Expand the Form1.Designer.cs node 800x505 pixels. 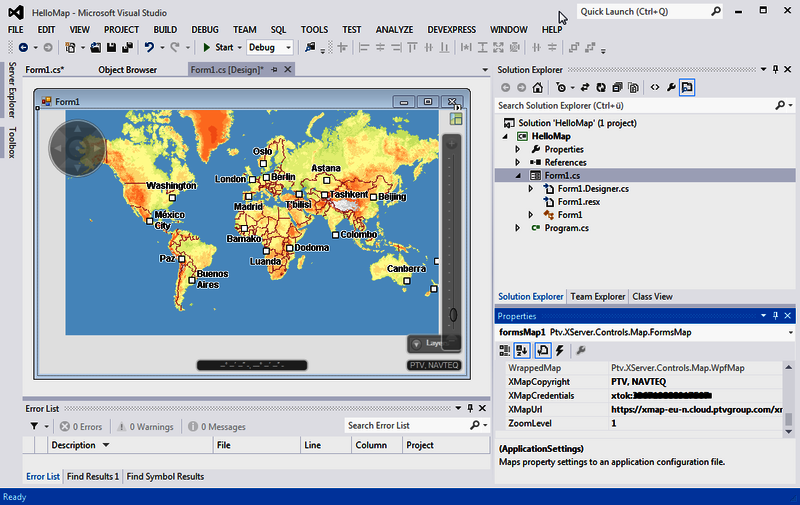click(x=531, y=189)
